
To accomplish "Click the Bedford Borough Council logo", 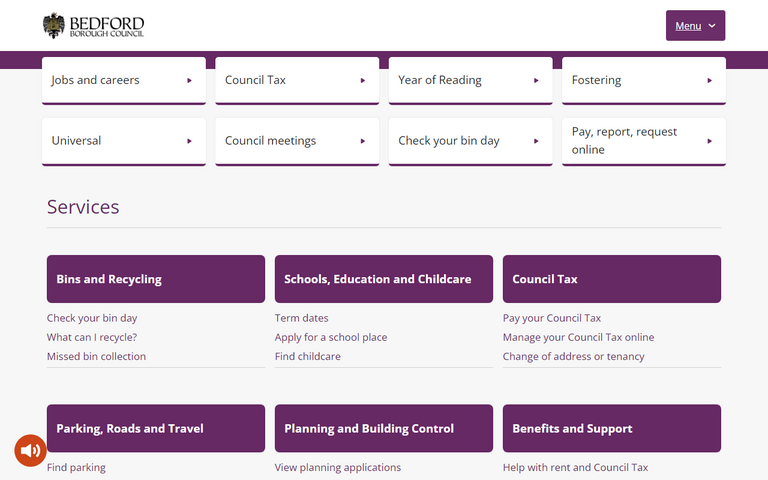I will [93, 26].
